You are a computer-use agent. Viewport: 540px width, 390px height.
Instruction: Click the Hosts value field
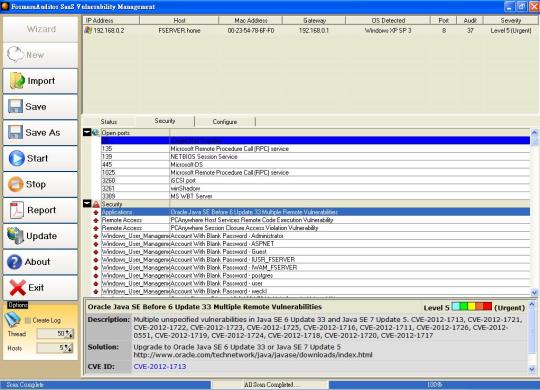[x=50, y=348]
